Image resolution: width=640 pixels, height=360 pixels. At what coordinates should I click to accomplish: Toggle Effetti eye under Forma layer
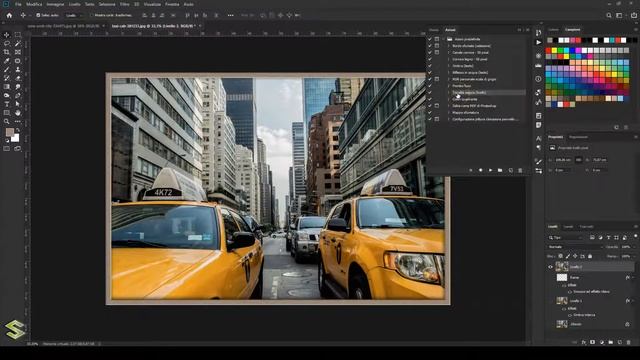coord(564,285)
